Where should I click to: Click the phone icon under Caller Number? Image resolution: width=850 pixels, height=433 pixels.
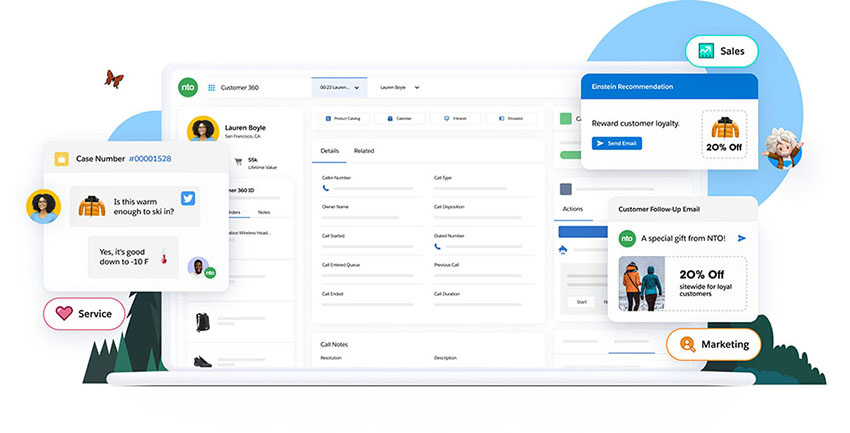(325, 187)
